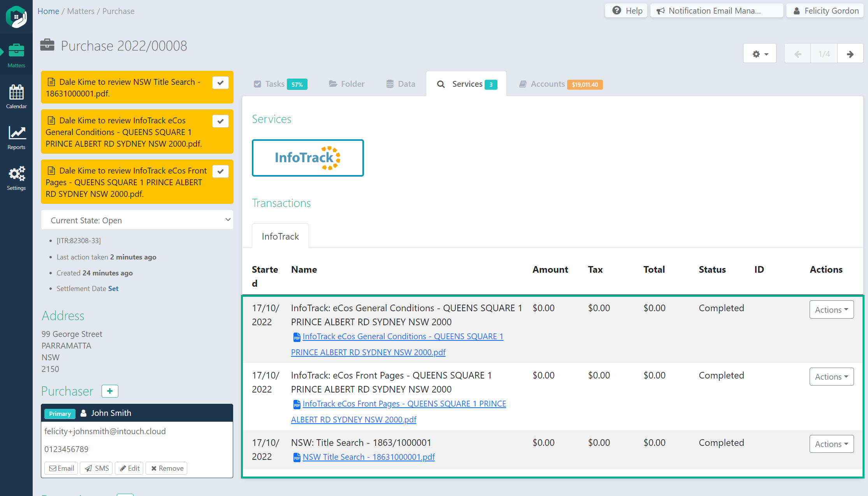The height and width of the screenshot is (496, 868).
Task: Open Settings gears in sidebar
Action: tap(16, 178)
